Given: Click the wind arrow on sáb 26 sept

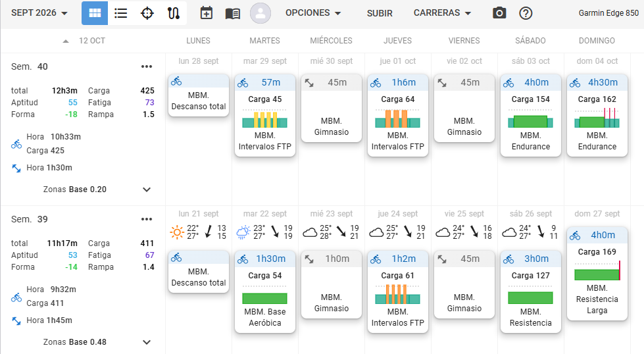Looking at the screenshot, I should point(541,232).
